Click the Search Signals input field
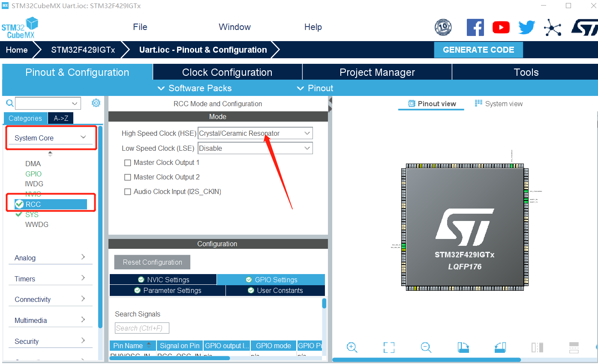The height and width of the screenshot is (364, 598). click(142, 328)
